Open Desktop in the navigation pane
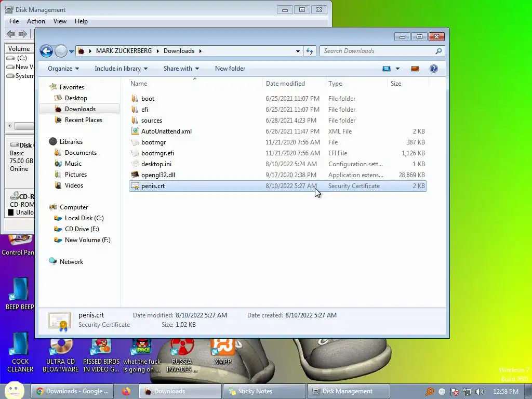The image size is (532, 399). 76,98
